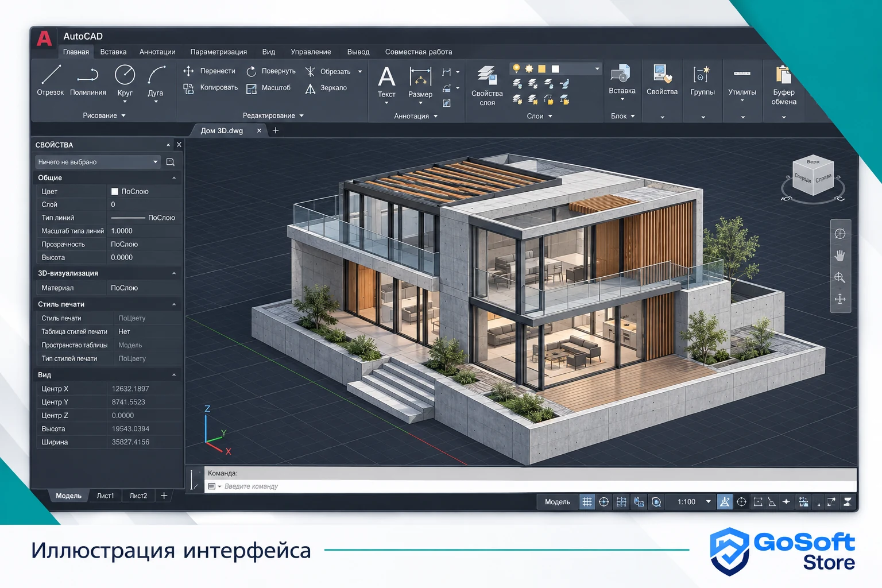Click the quick select icon beside Ничего не выбрано
Image resolution: width=882 pixels, height=588 pixels.
171,162
